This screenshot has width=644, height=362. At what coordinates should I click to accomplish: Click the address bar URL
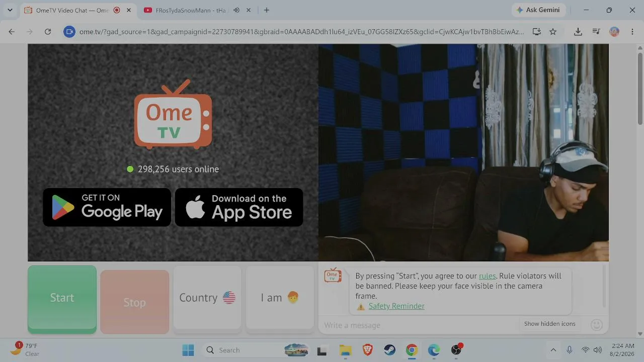coord(301,32)
